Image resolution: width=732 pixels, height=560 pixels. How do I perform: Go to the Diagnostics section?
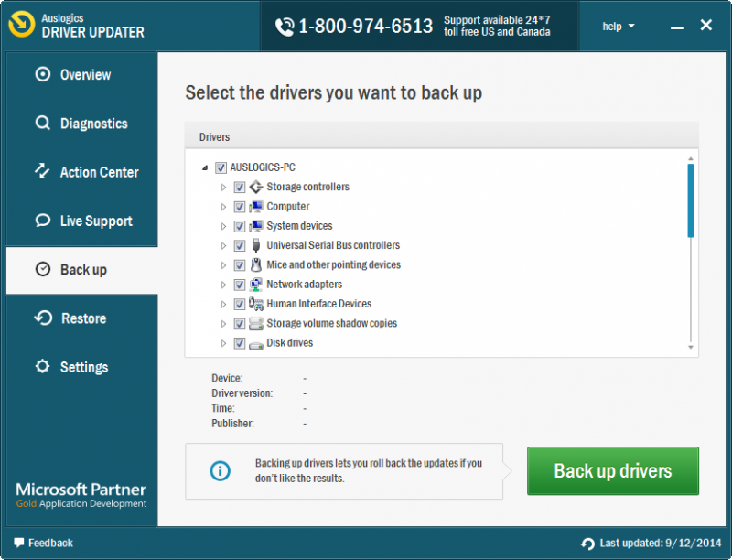(81, 124)
